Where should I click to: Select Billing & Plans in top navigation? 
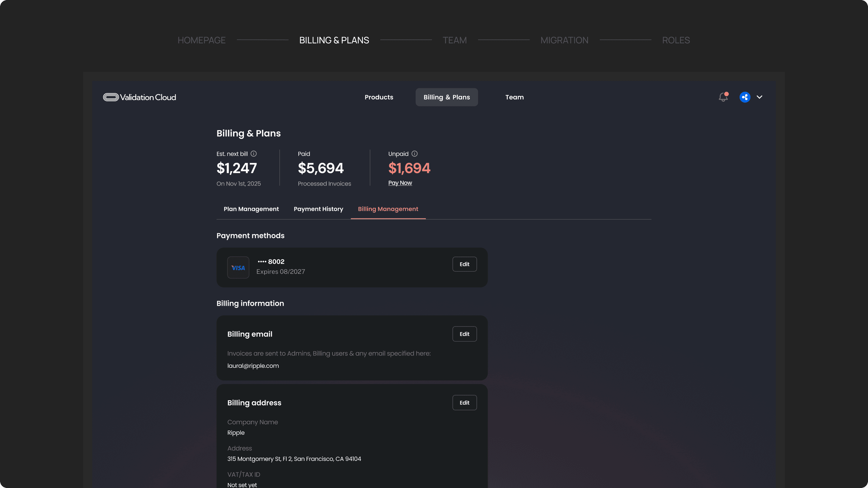(446, 97)
